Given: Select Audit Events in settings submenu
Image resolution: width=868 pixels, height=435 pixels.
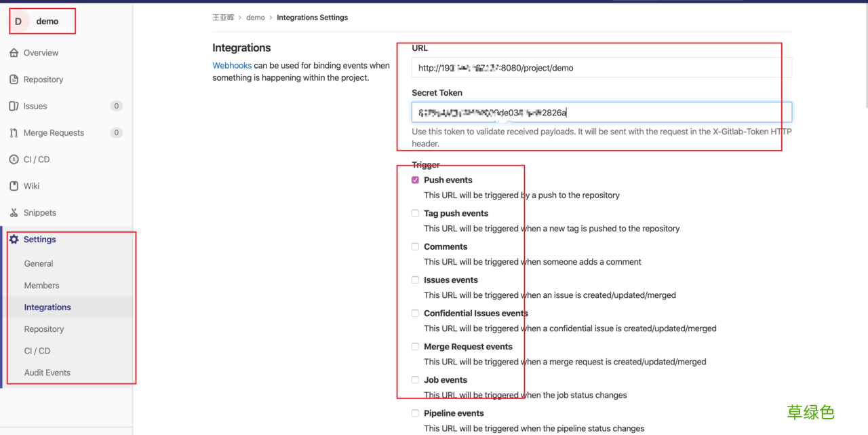Looking at the screenshot, I should pos(47,373).
